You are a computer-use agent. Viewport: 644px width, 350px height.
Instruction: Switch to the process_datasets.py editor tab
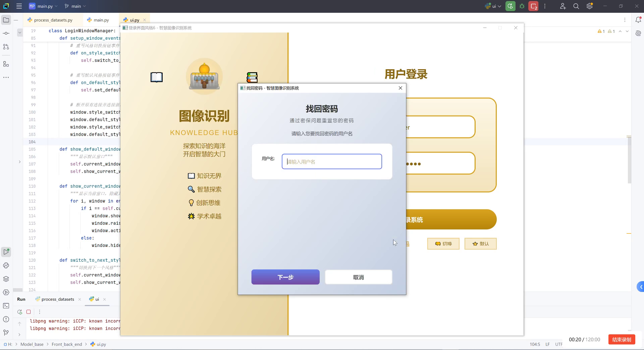[x=54, y=20]
